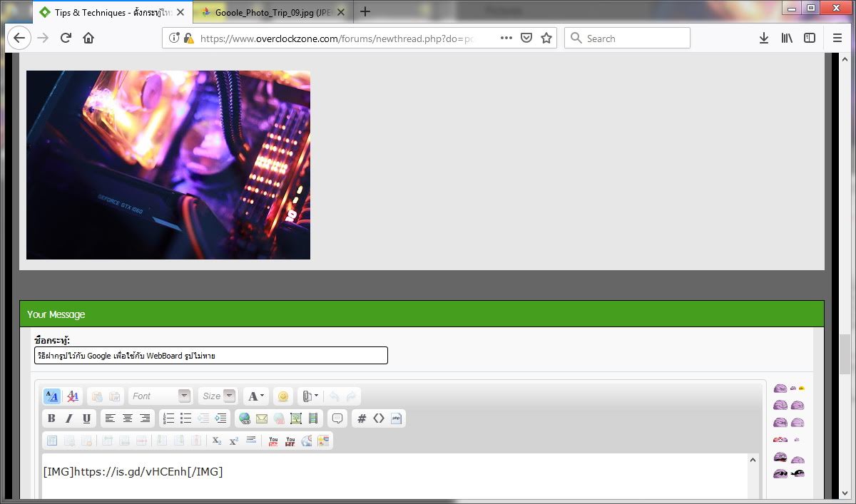Insert a smiley from the editor toolbar

(x=282, y=396)
